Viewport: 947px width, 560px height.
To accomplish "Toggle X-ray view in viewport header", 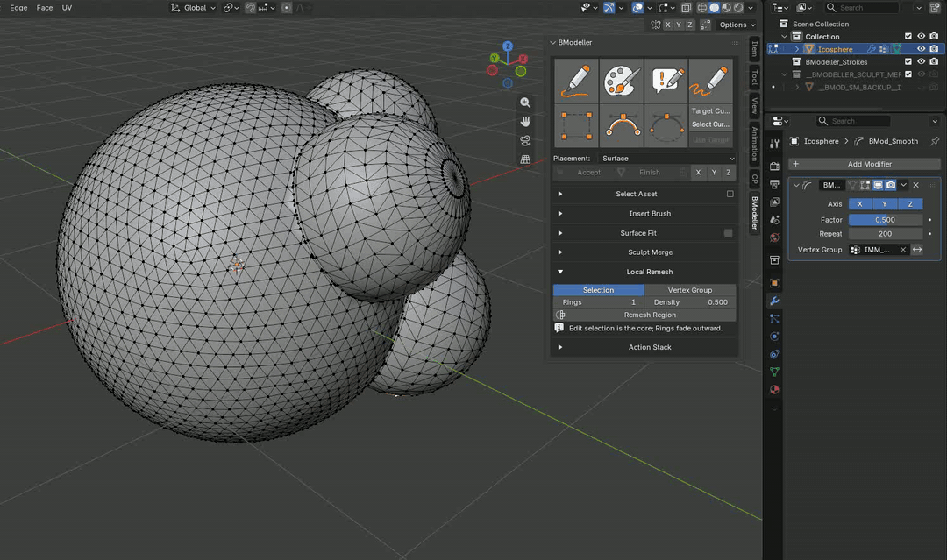I will click(686, 8).
